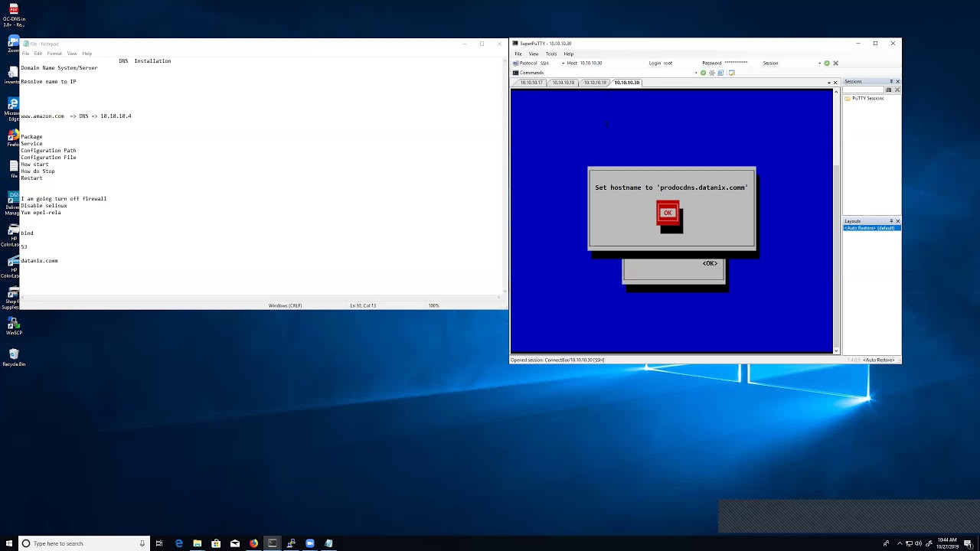The height and width of the screenshot is (551, 980).
Task: Open File menu in SuperPuTTY
Action: pyautogui.click(x=518, y=54)
